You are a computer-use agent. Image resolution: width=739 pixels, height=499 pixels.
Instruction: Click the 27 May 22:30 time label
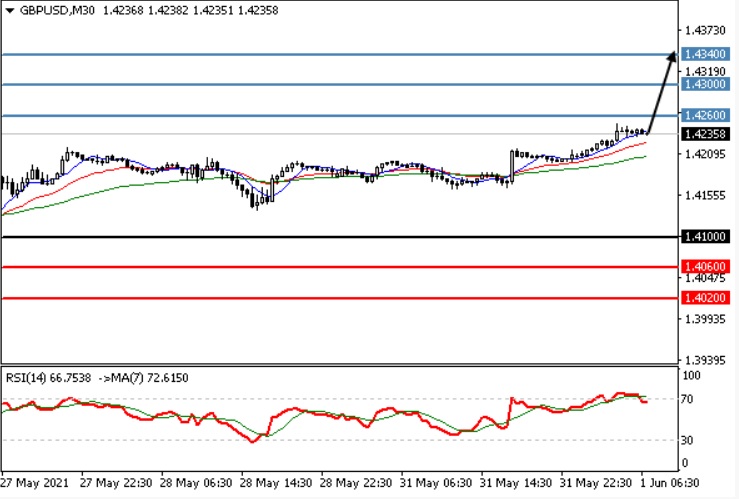pos(116,483)
